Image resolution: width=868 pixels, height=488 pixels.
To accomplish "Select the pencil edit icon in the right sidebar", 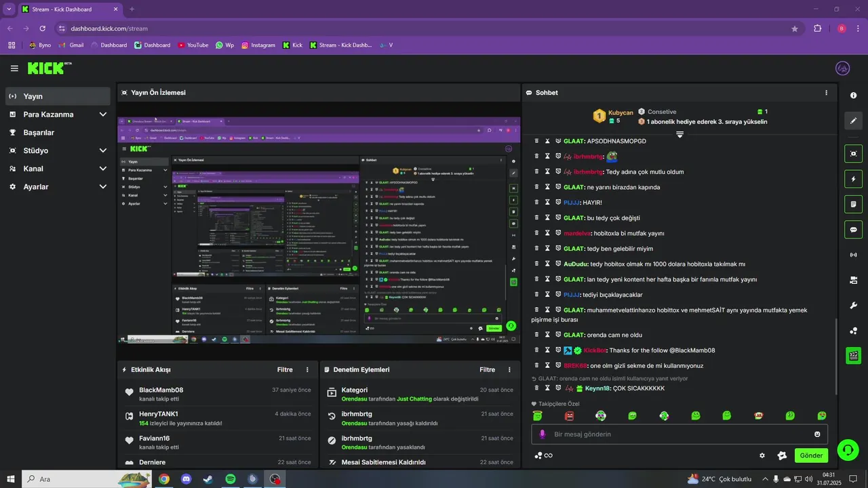I will (854, 121).
